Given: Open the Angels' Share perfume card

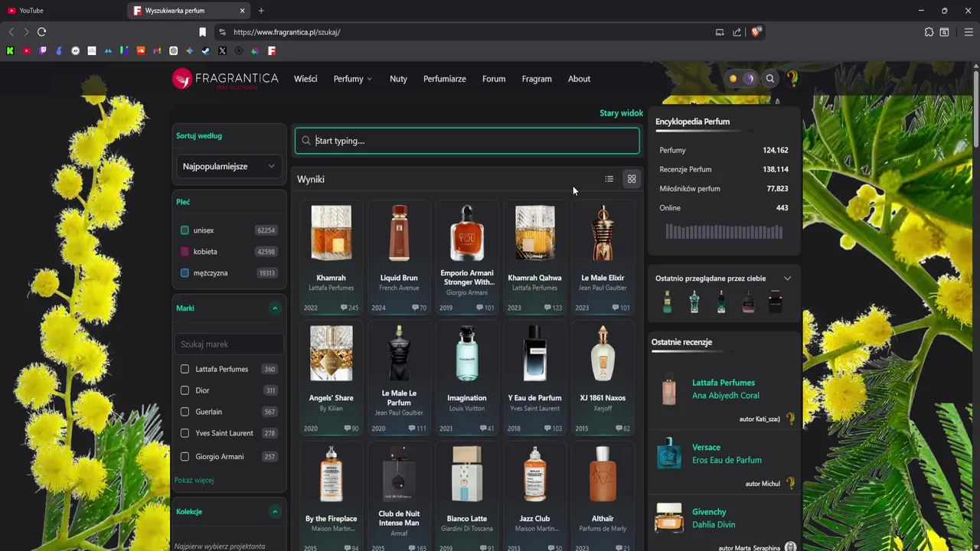Looking at the screenshot, I should coord(331,378).
